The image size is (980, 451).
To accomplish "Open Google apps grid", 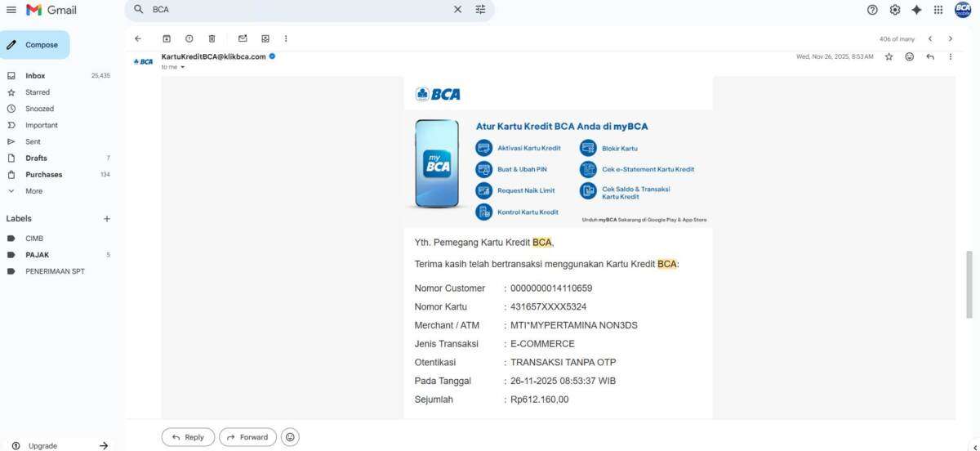I will pyautogui.click(x=938, y=10).
